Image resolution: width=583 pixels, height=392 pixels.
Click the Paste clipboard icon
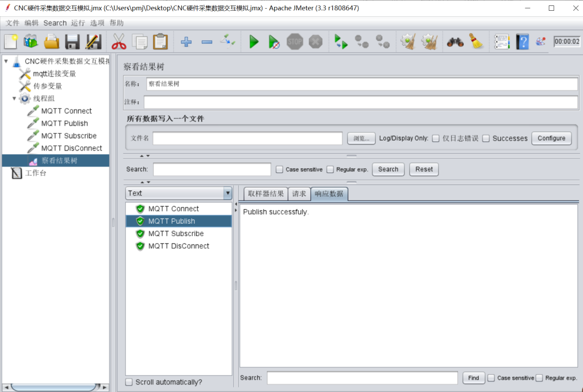[x=161, y=42]
